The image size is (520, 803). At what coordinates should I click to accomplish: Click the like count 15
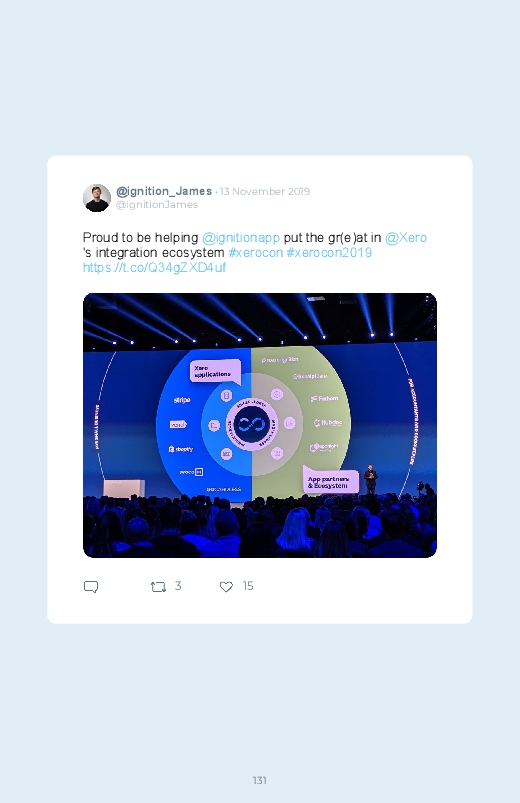pyautogui.click(x=248, y=586)
